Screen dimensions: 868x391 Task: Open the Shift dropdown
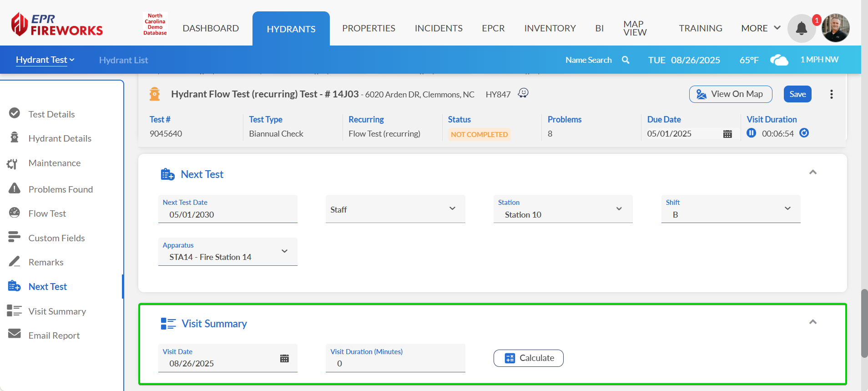[x=730, y=209]
